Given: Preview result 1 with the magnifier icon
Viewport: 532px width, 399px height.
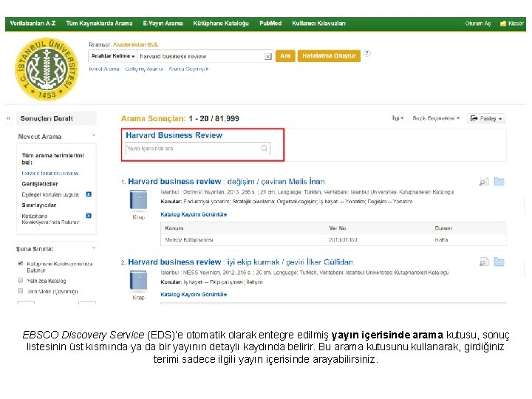Looking at the screenshot, I should point(484,182).
